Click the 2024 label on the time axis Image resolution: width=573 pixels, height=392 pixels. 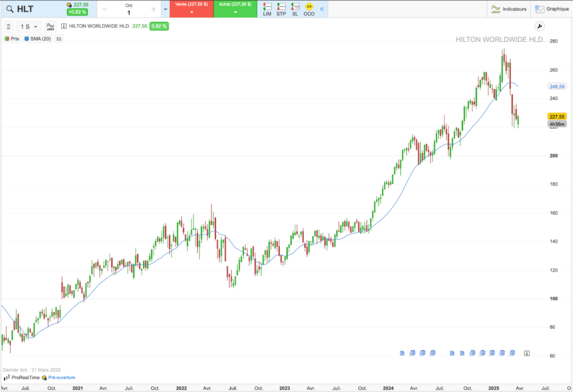388,388
